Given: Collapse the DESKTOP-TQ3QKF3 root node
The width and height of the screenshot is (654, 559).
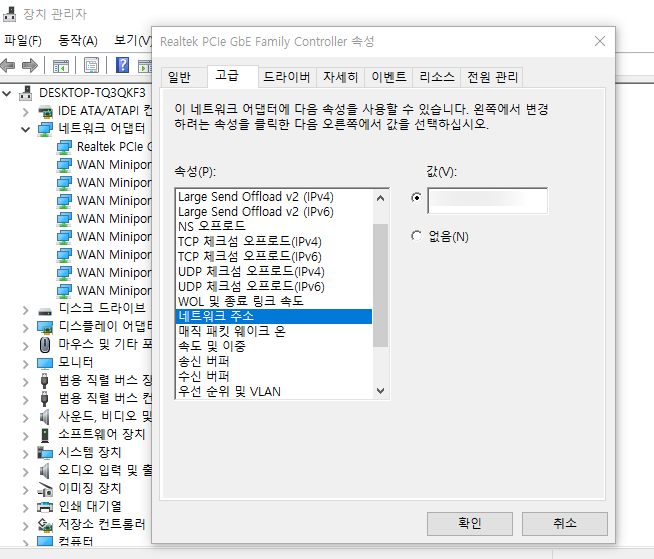Looking at the screenshot, I should 7,93.
